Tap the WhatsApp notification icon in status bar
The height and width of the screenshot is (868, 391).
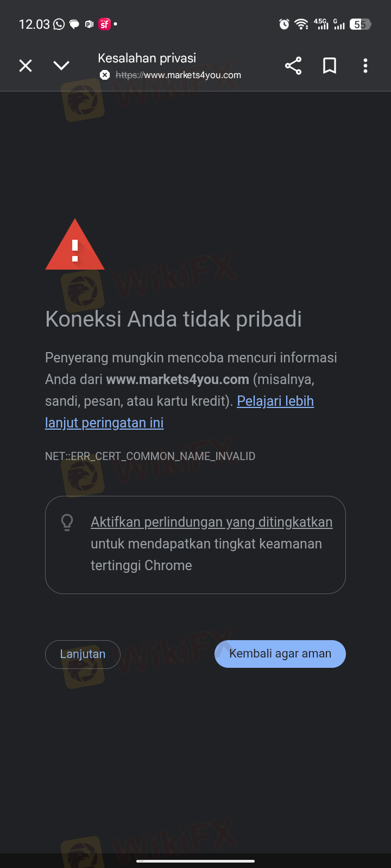59,24
